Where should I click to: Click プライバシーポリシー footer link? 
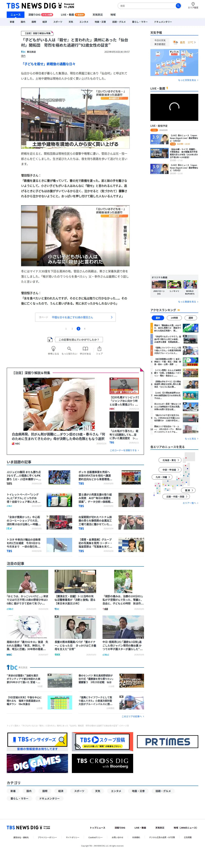47,837
